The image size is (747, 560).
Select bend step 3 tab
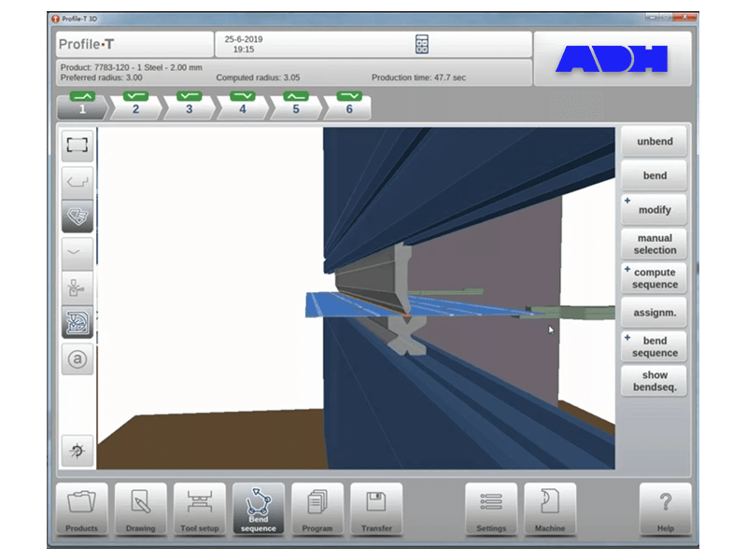pyautogui.click(x=189, y=107)
